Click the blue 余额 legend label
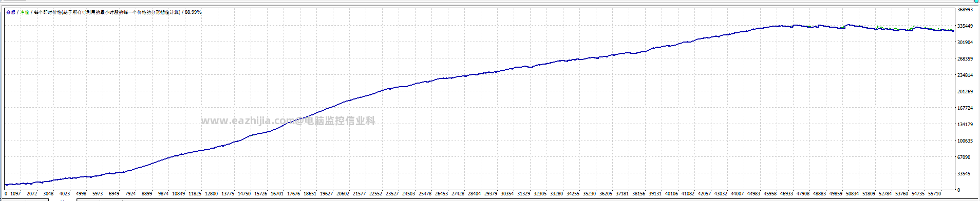This screenshot has width=980, height=201. point(11,12)
